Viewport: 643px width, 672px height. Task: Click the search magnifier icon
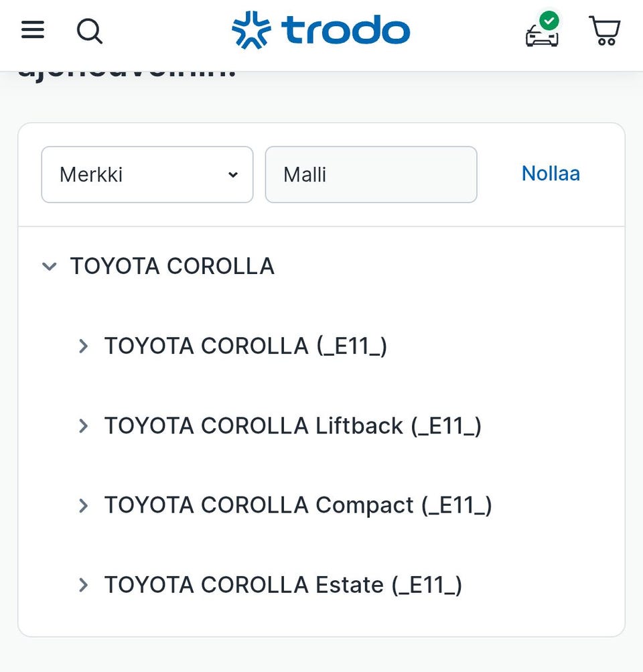click(x=89, y=31)
